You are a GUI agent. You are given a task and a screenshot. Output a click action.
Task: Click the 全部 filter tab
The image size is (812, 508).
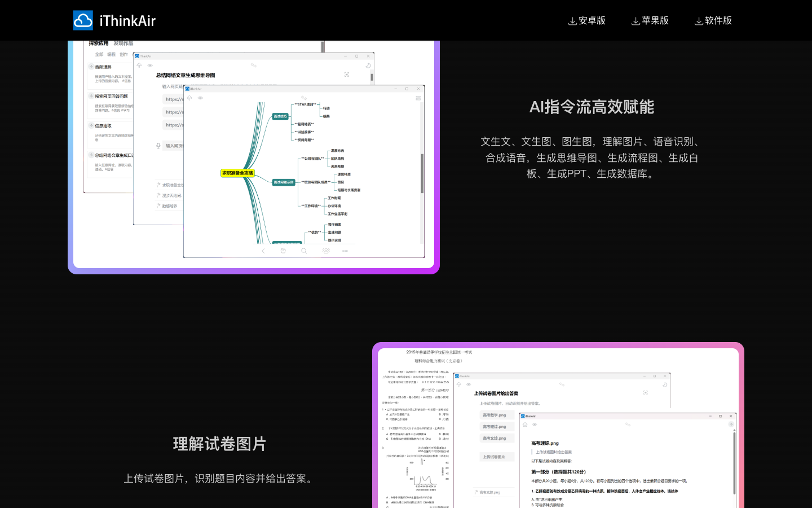99,54
